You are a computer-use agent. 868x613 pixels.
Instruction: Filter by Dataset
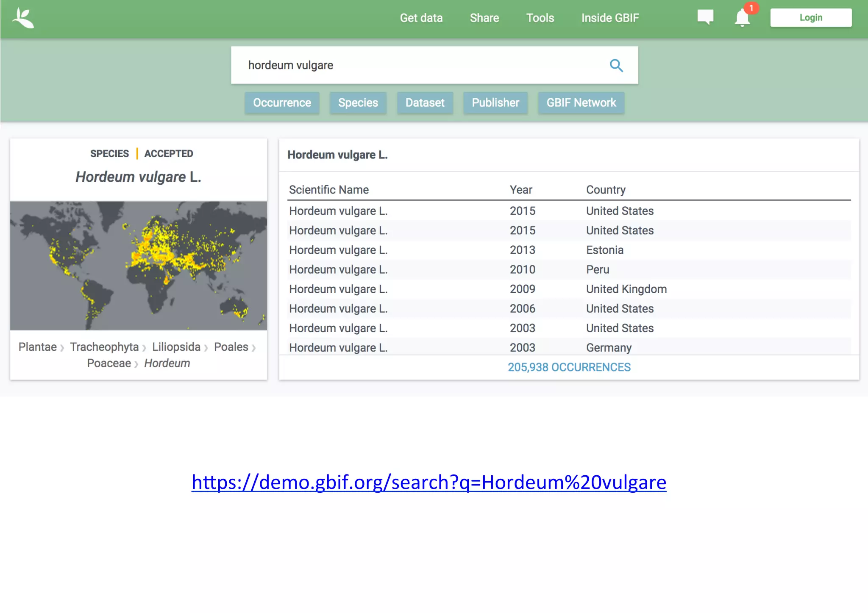click(x=425, y=103)
